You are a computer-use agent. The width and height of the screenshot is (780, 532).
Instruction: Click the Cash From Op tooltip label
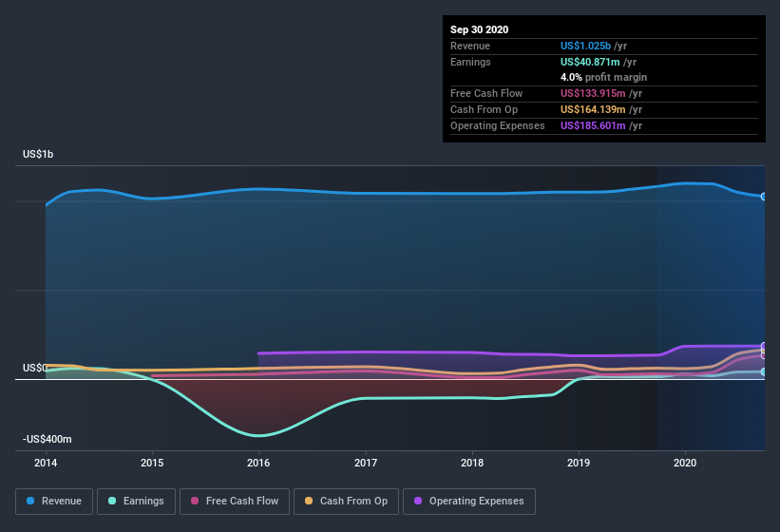(484, 109)
